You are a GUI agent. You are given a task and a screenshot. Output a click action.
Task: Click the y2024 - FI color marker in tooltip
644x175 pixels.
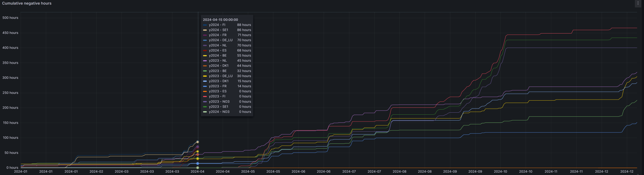click(205, 25)
